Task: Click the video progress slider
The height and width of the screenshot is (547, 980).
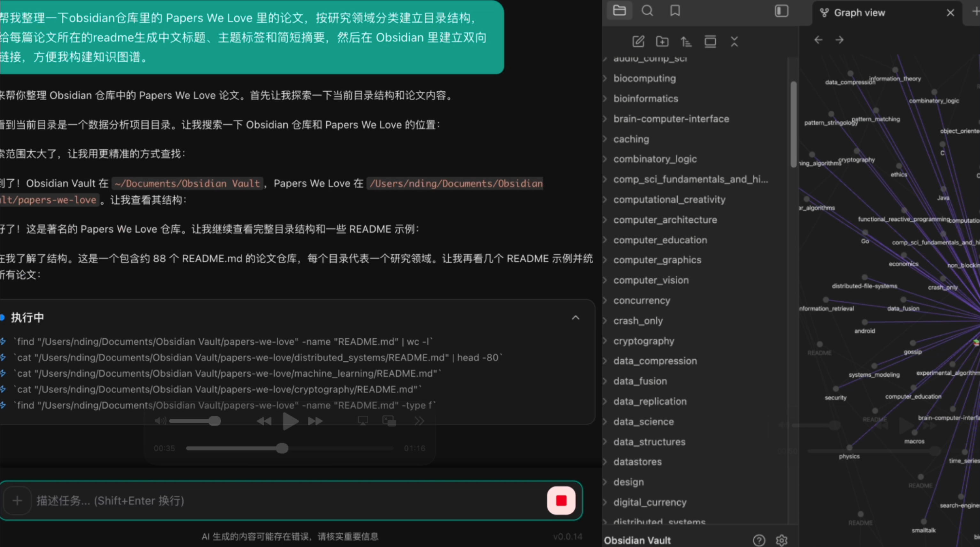Action: point(282,448)
